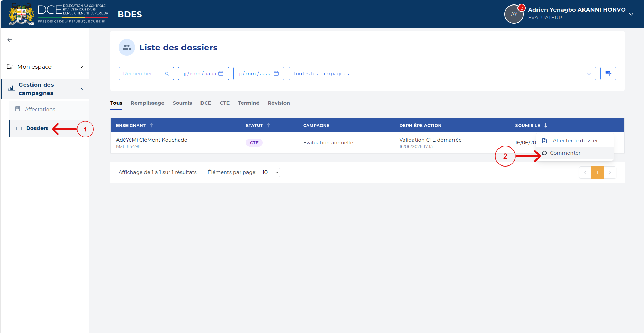Choose Commenter from the context menu
Viewport: 644px width, 333px height.
[575, 153]
